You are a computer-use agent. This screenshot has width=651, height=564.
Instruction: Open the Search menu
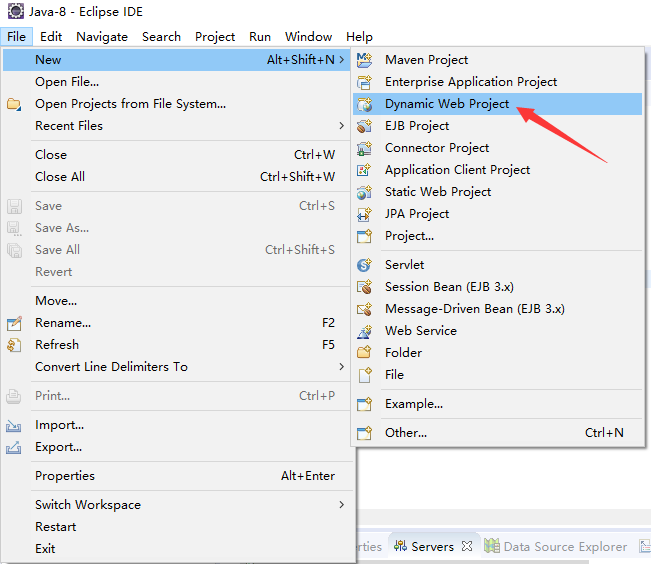pyautogui.click(x=161, y=37)
